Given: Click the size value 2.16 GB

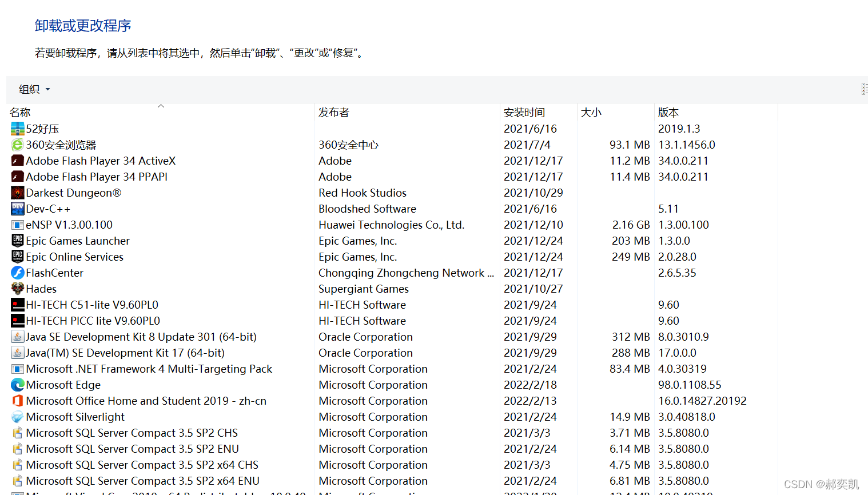Looking at the screenshot, I should (631, 225).
